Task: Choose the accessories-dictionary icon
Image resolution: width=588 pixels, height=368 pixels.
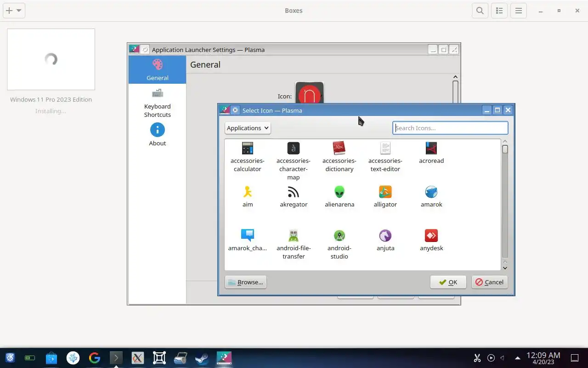Action: tap(339, 157)
